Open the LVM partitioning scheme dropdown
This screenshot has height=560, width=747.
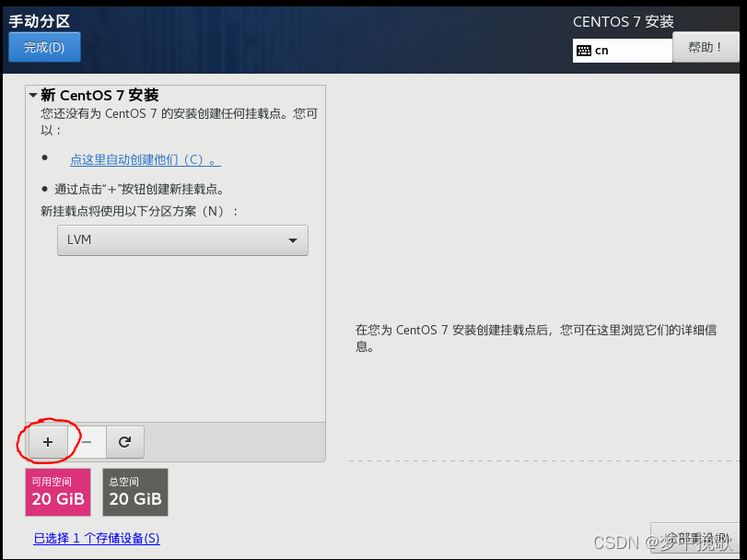pos(182,240)
